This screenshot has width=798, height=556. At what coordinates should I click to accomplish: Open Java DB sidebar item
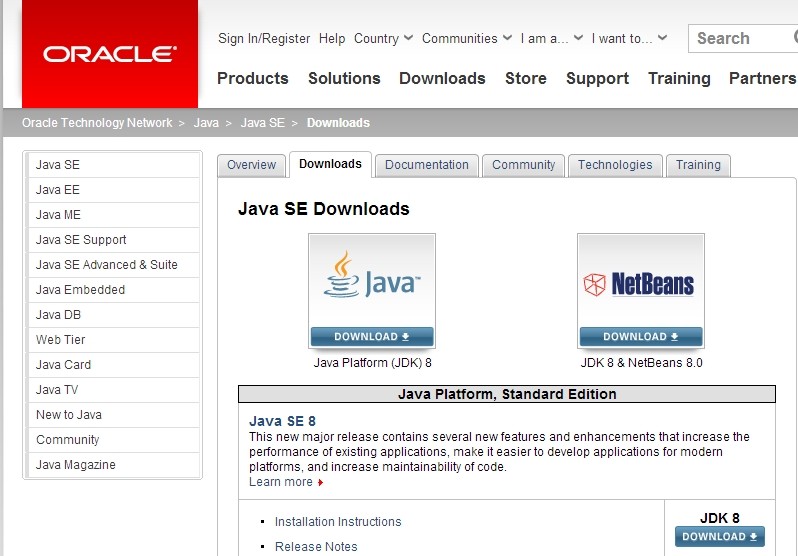[x=113, y=315]
